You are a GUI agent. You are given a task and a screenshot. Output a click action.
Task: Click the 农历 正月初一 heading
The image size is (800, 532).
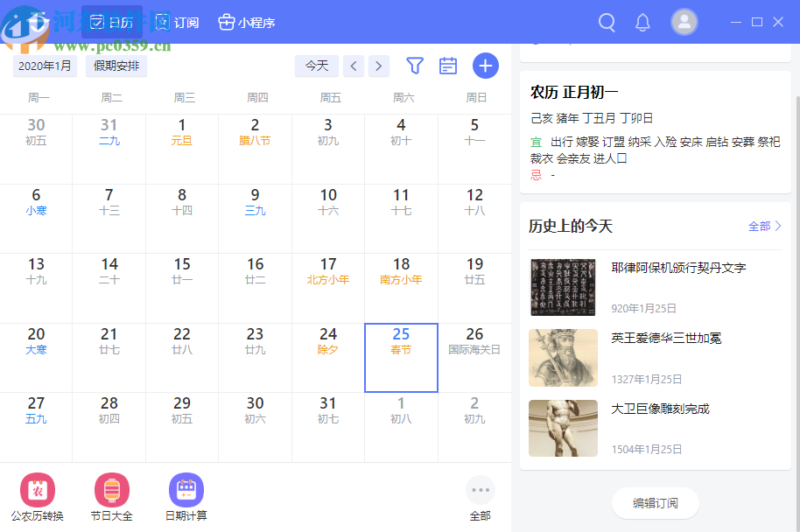coord(574,93)
